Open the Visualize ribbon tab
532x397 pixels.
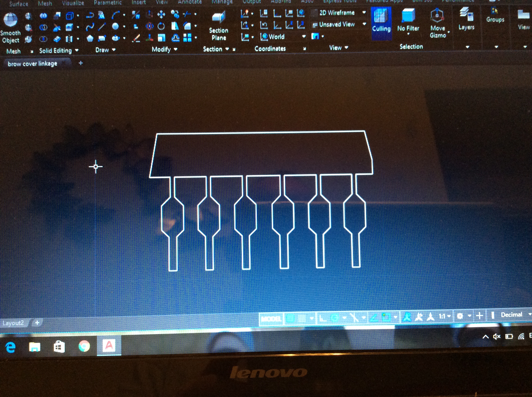pyautogui.click(x=73, y=3)
